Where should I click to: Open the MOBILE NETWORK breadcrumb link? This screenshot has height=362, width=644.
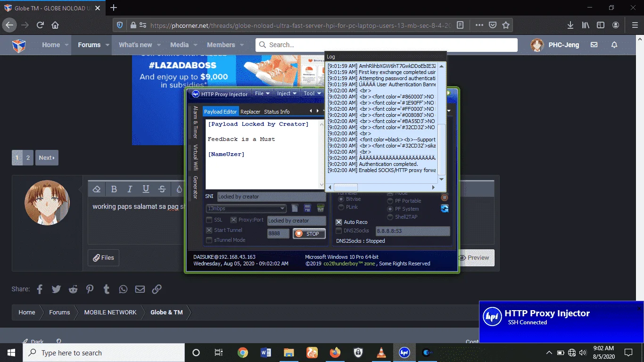(x=110, y=313)
